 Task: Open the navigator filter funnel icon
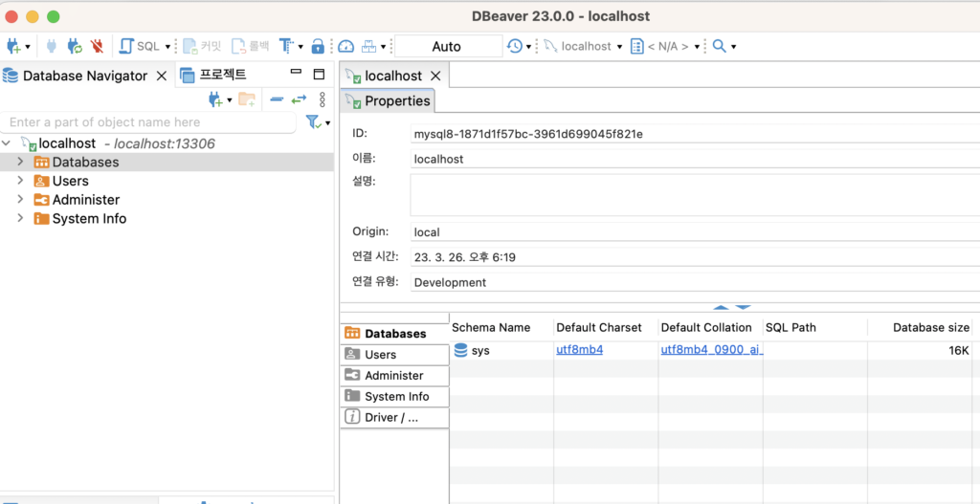(x=314, y=122)
